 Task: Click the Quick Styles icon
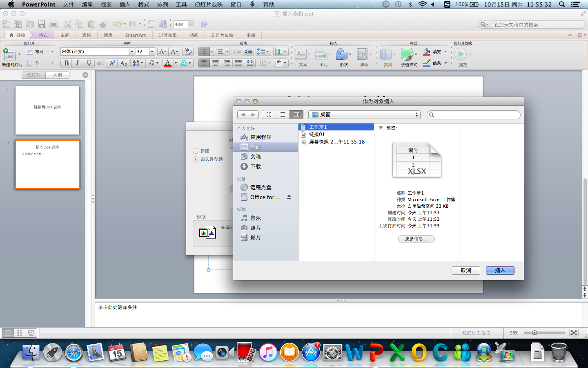pos(407,55)
